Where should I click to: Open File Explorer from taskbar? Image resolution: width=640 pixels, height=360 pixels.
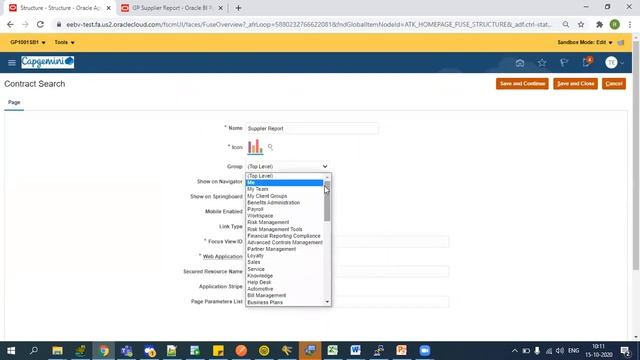pos(58,351)
